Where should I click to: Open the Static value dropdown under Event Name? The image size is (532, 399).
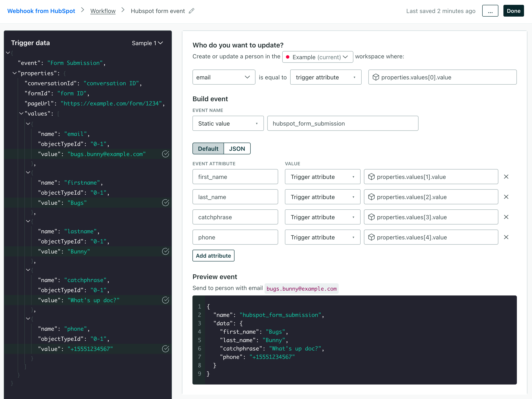coord(228,123)
